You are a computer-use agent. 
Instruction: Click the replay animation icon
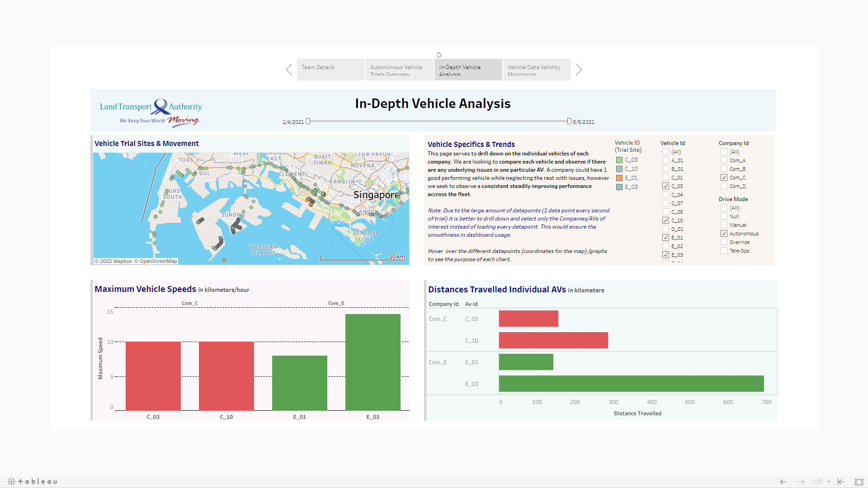[x=817, y=482]
